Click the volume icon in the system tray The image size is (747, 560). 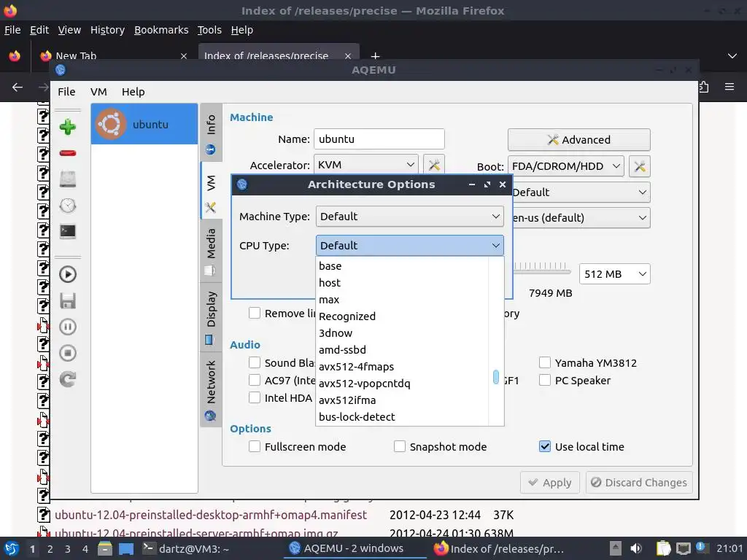pos(636,548)
